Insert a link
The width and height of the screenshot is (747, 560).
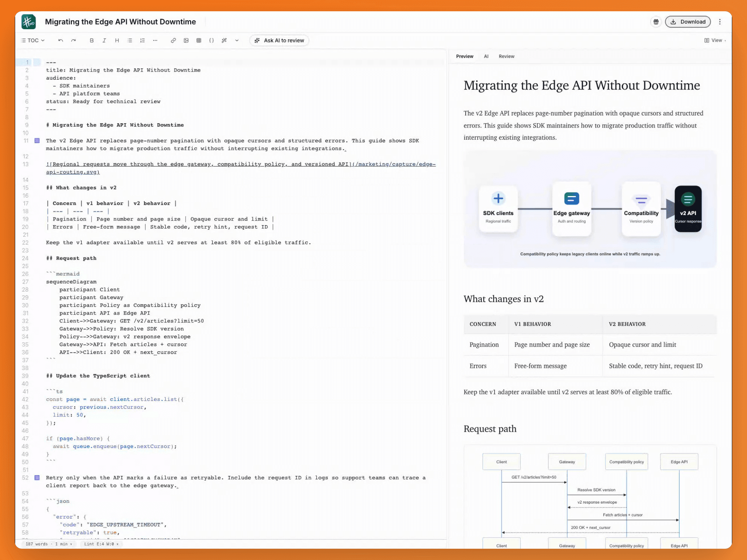[174, 40]
